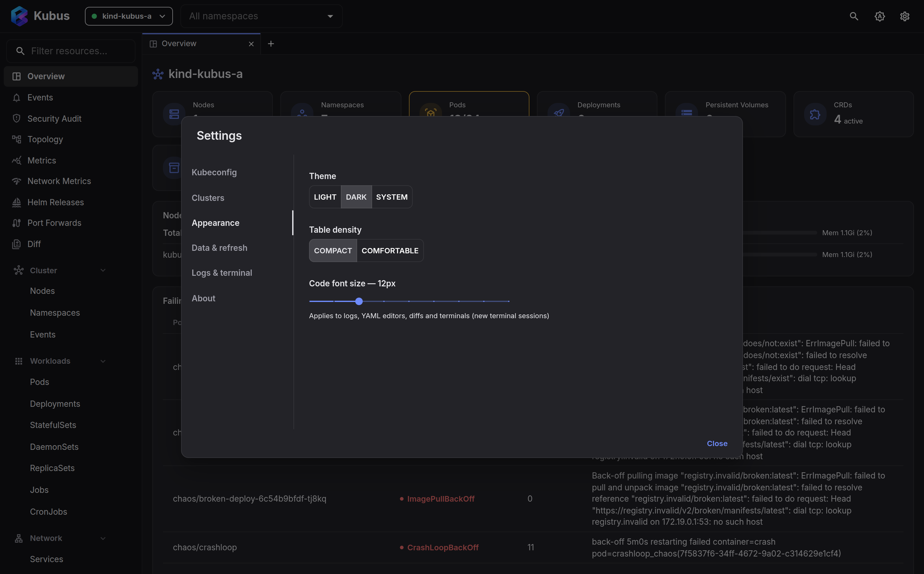This screenshot has height=574, width=924.
Task: Go to Nodes under Cluster
Action: 42,291
